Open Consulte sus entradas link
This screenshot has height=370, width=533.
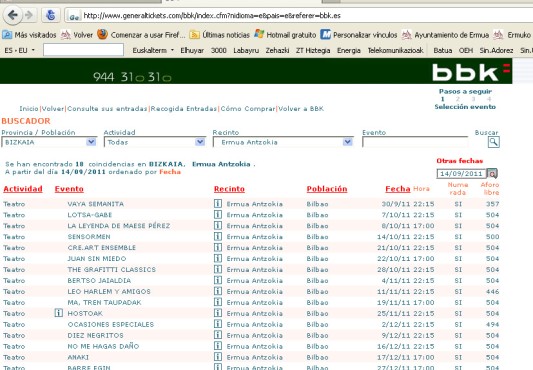point(107,109)
